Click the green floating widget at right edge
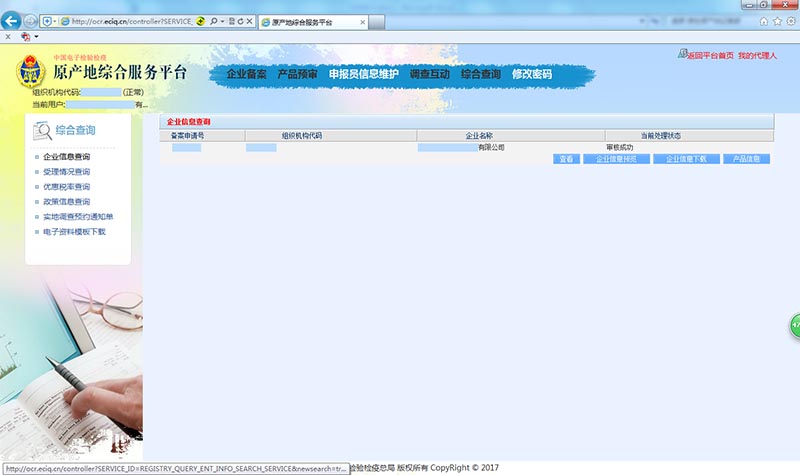The image size is (800, 475). (x=795, y=325)
